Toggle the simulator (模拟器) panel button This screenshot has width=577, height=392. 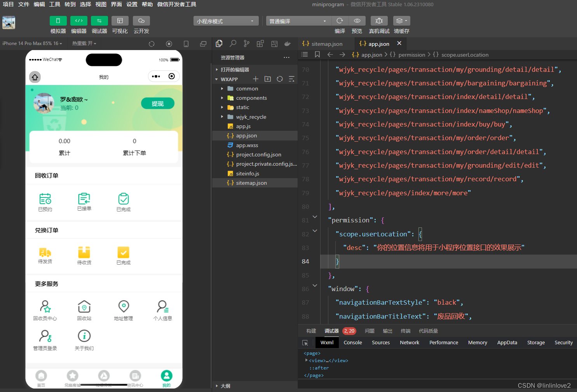pyautogui.click(x=58, y=21)
